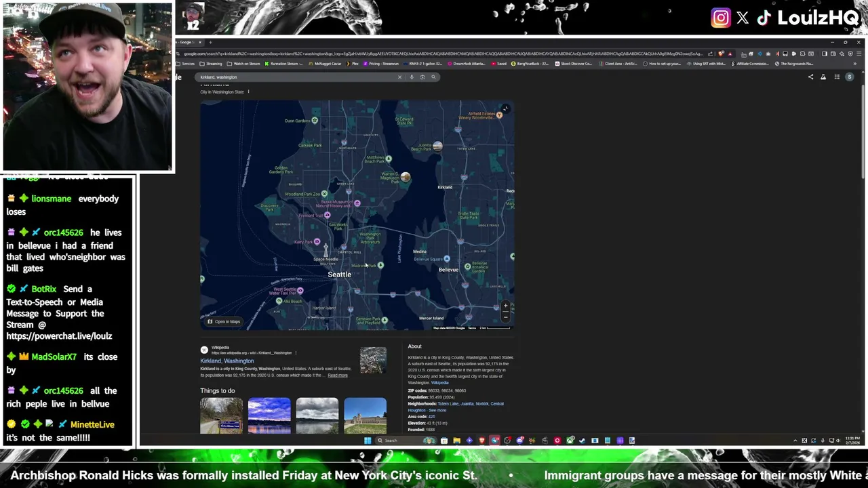This screenshot has height=488, width=868.
Task: Click the Space Needle marker on the map
Action: 325,251
